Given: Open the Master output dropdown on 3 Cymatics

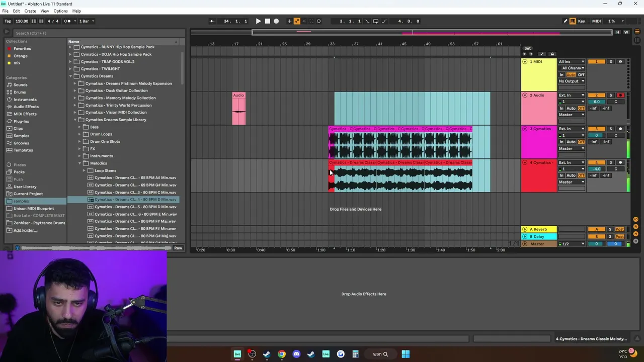Looking at the screenshot, I should coord(572,148).
